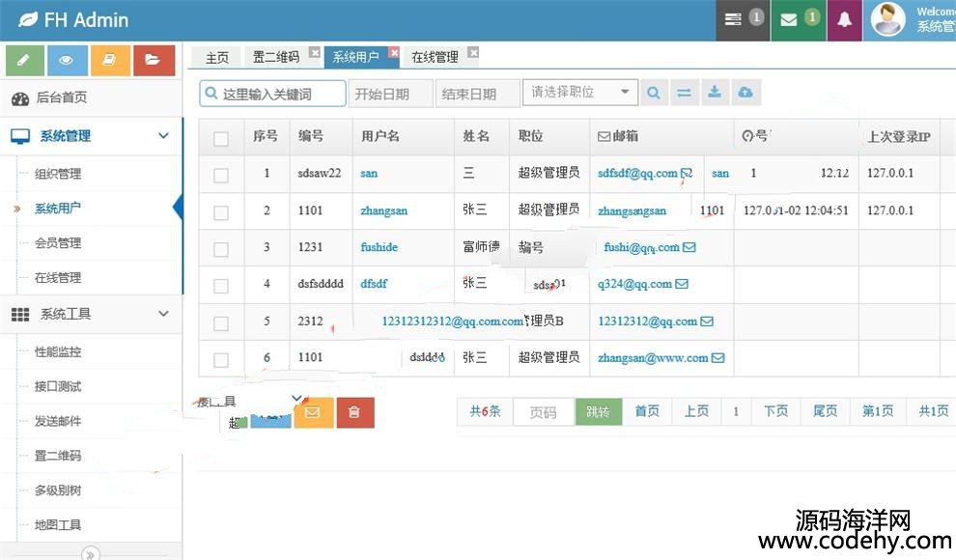Click the red folder shortcut button

pyautogui.click(x=153, y=60)
